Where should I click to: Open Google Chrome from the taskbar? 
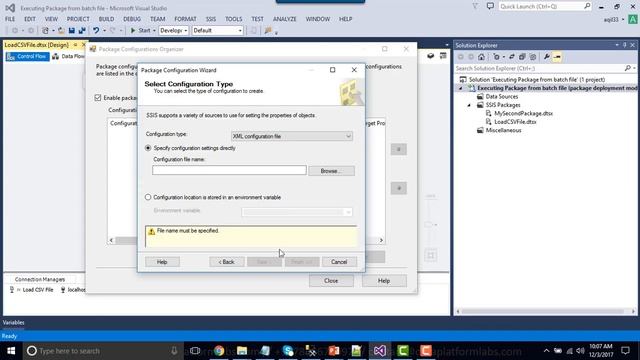tap(219, 351)
